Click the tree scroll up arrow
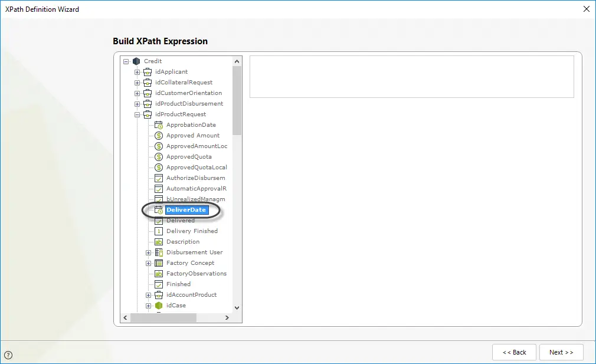Screen dimensions: 596x364 [x=237, y=61]
